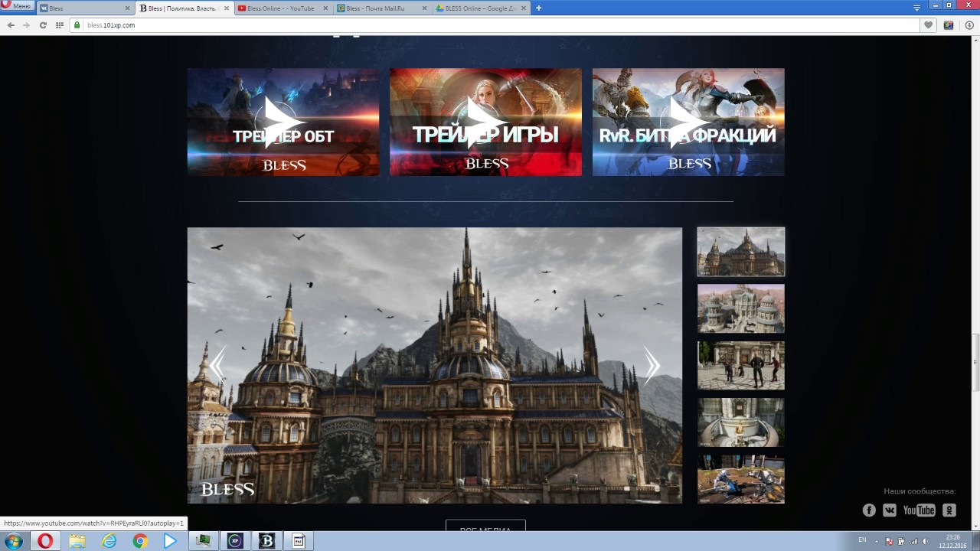Select the white palace thumbnail

[x=741, y=308]
